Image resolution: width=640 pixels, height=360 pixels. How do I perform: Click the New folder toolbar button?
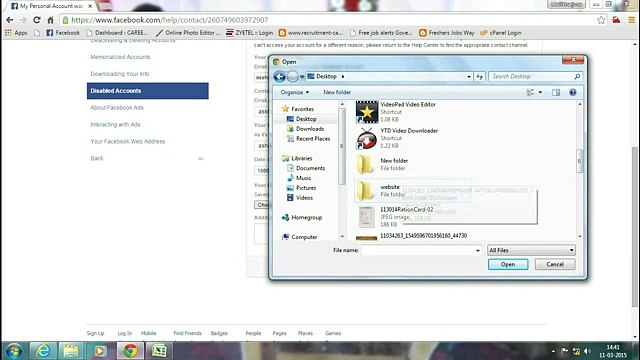tap(337, 92)
